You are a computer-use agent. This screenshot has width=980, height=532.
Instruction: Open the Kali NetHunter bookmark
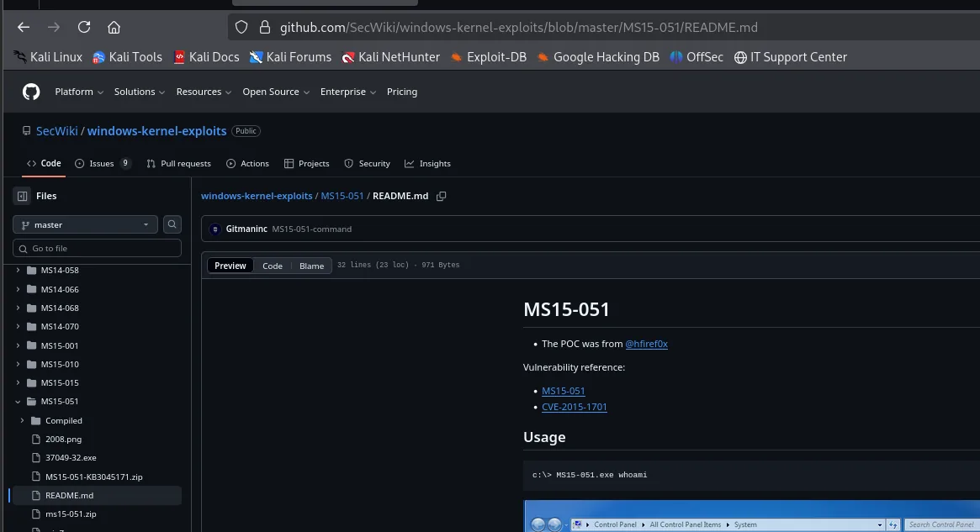390,57
